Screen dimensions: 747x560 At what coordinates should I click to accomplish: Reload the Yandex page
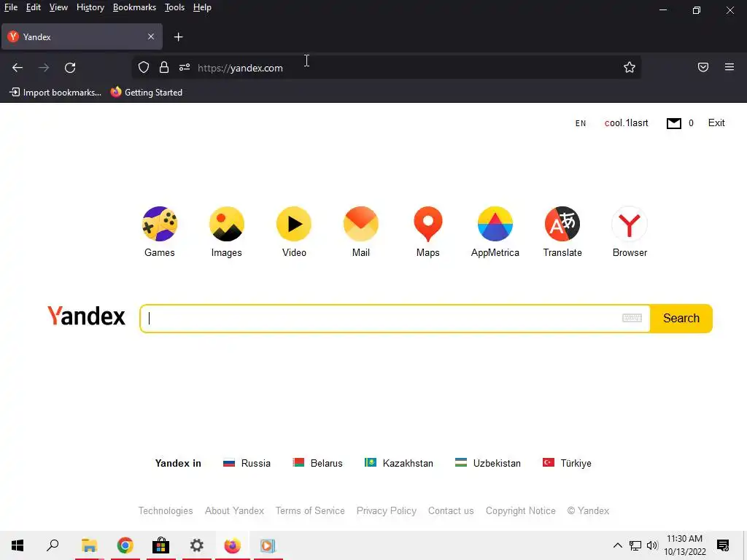point(70,68)
